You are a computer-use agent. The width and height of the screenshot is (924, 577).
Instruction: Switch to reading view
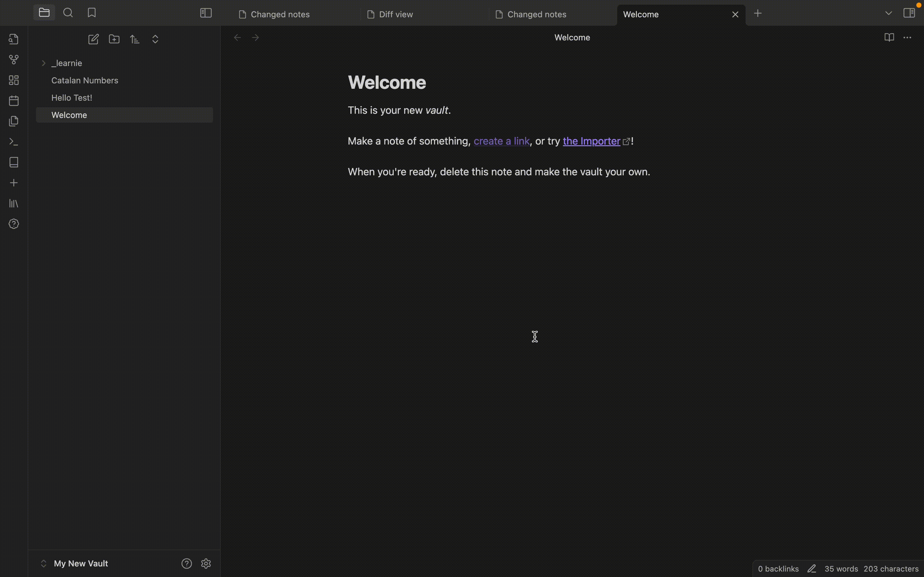pos(889,37)
